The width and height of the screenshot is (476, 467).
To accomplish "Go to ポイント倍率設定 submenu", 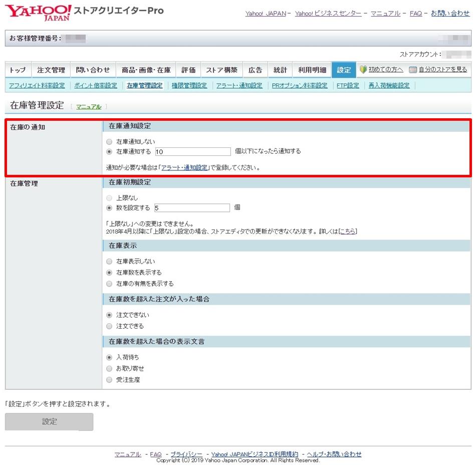I will tap(96, 86).
